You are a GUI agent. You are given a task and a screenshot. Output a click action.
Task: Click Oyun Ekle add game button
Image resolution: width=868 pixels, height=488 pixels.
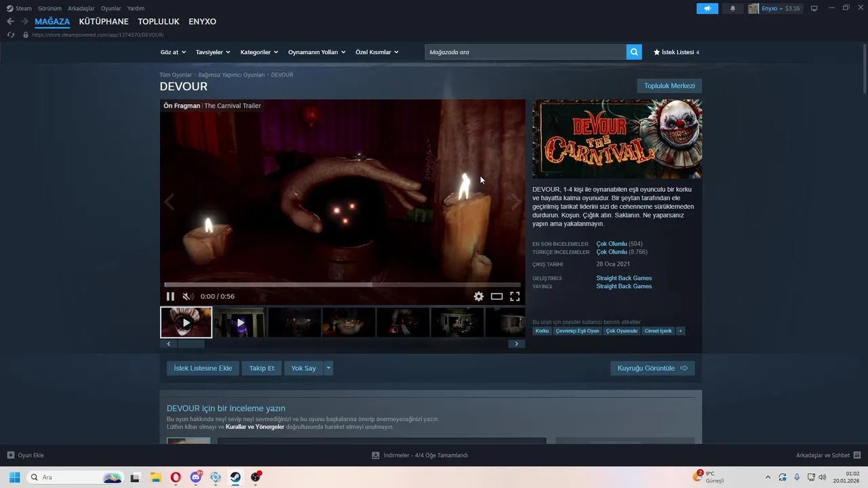click(x=26, y=455)
